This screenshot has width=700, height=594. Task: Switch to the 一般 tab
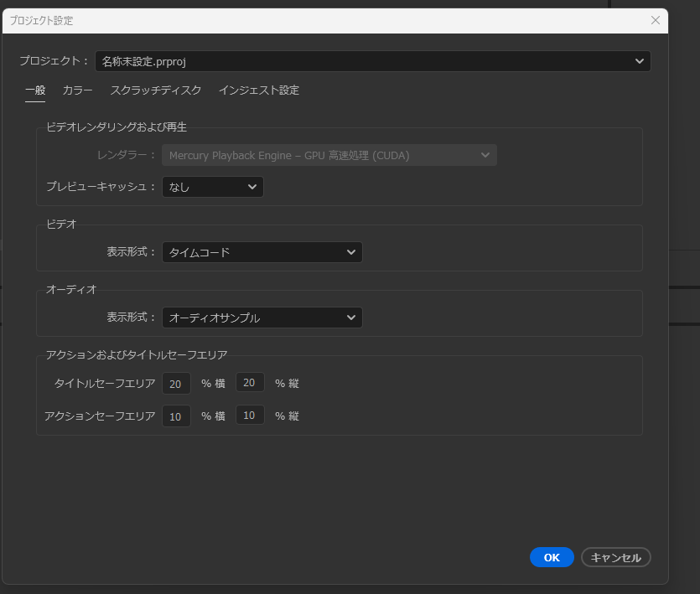35,90
